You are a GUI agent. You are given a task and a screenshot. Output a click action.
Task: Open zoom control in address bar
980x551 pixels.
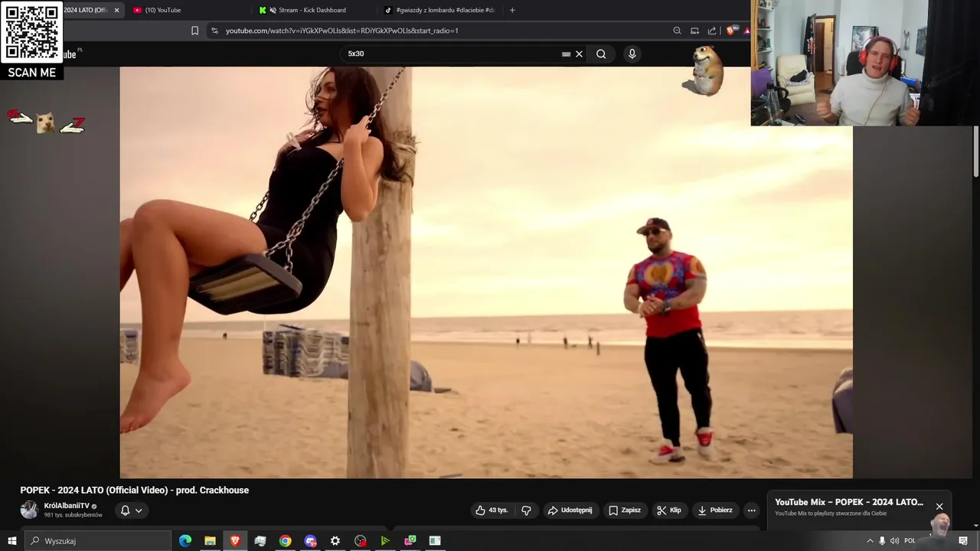[677, 31]
